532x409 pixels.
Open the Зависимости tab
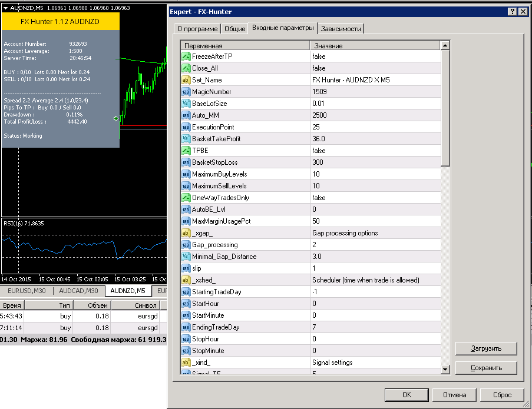[x=341, y=29]
